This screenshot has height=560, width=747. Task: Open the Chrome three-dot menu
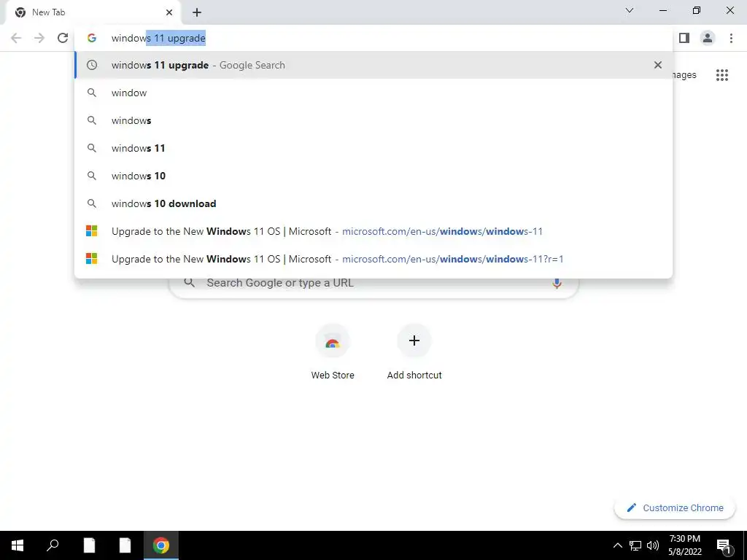731,38
